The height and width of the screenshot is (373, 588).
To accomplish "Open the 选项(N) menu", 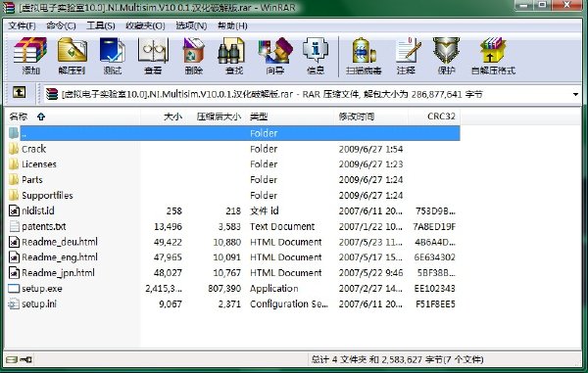I will [191, 25].
